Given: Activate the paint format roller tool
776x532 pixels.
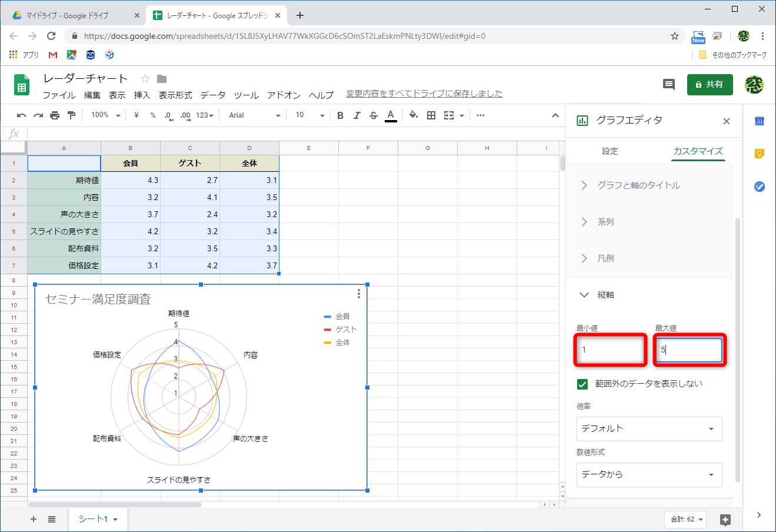Looking at the screenshot, I should click(x=71, y=115).
